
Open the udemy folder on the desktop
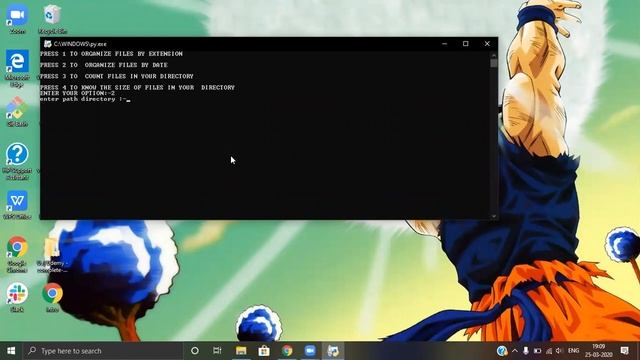[x=52, y=255]
